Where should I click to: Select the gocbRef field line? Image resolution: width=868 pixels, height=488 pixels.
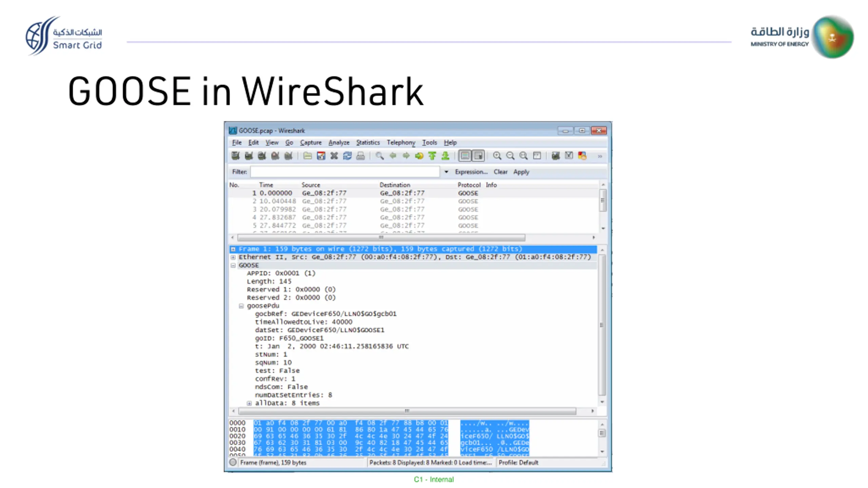tap(325, 314)
